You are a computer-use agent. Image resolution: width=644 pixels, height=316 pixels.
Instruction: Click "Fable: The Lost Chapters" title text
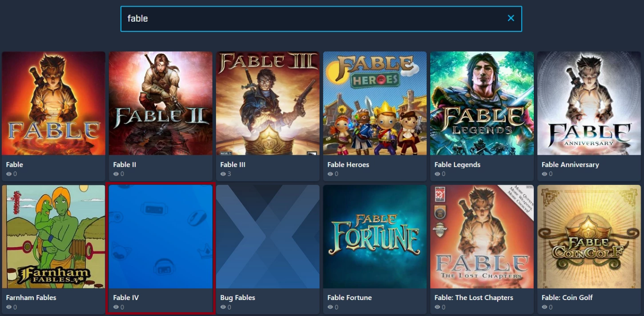(474, 298)
